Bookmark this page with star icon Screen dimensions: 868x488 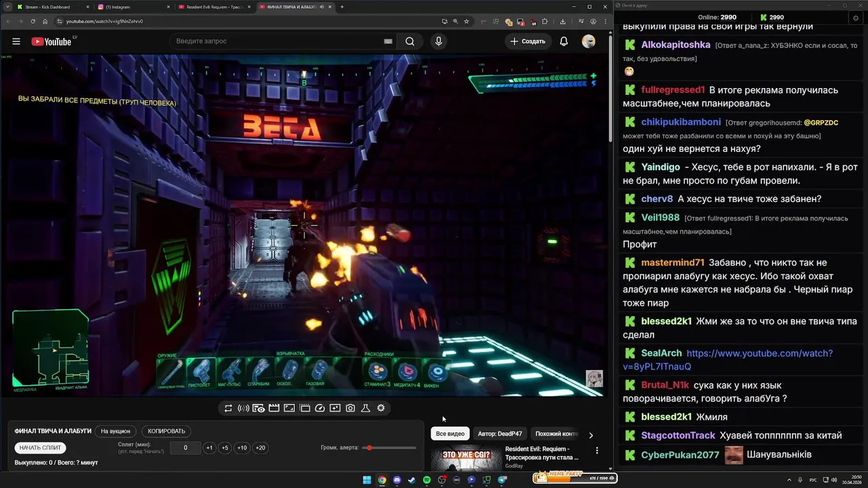(x=467, y=21)
